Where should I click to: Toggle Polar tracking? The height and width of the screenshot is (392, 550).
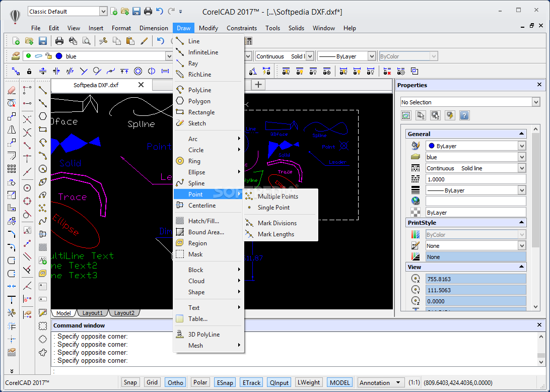tap(200, 382)
